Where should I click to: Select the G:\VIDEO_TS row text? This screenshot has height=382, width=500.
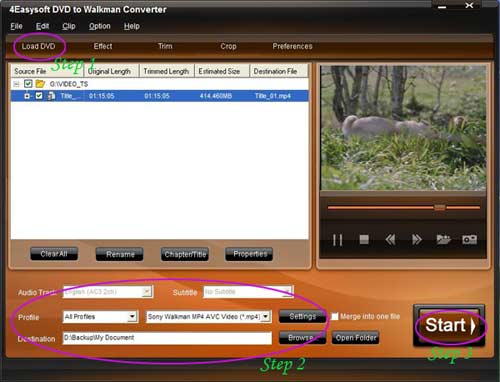pos(69,84)
